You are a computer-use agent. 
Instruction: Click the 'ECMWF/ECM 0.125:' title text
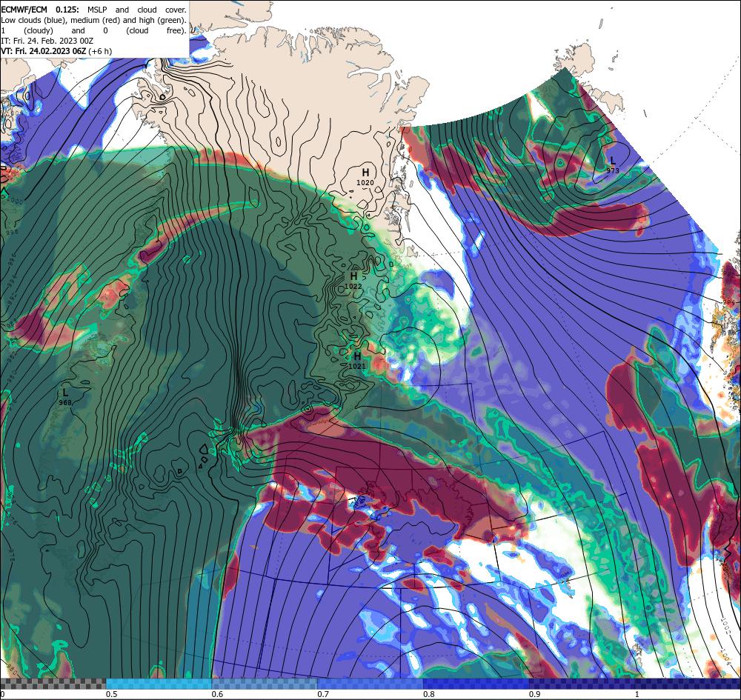(x=40, y=10)
